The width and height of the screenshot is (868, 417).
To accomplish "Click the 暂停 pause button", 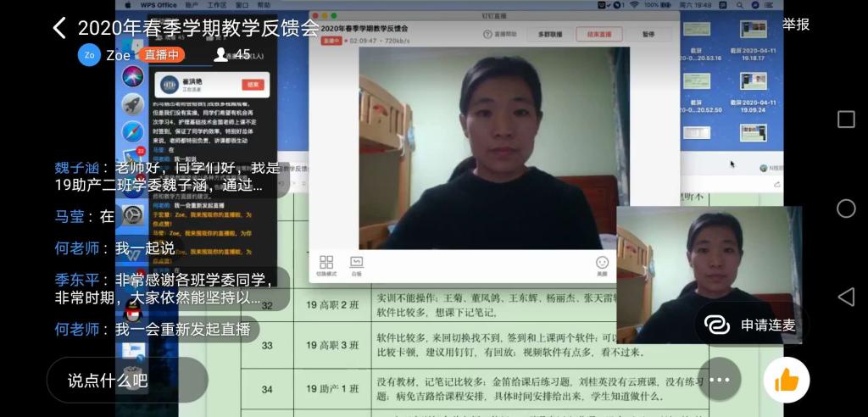I will (x=648, y=35).
